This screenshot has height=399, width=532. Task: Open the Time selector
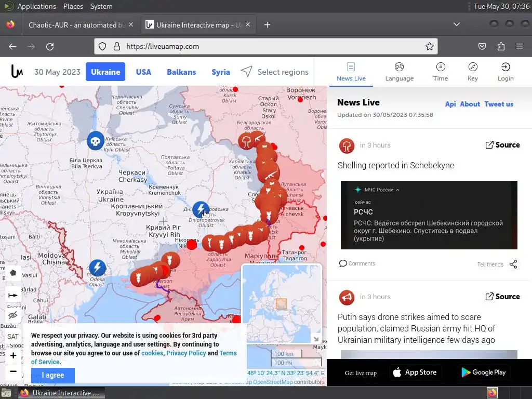(441, 72)
